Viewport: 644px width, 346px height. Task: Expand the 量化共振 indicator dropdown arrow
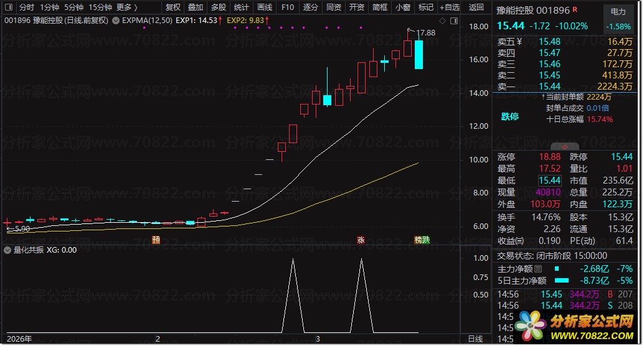[x=7, y=250]
